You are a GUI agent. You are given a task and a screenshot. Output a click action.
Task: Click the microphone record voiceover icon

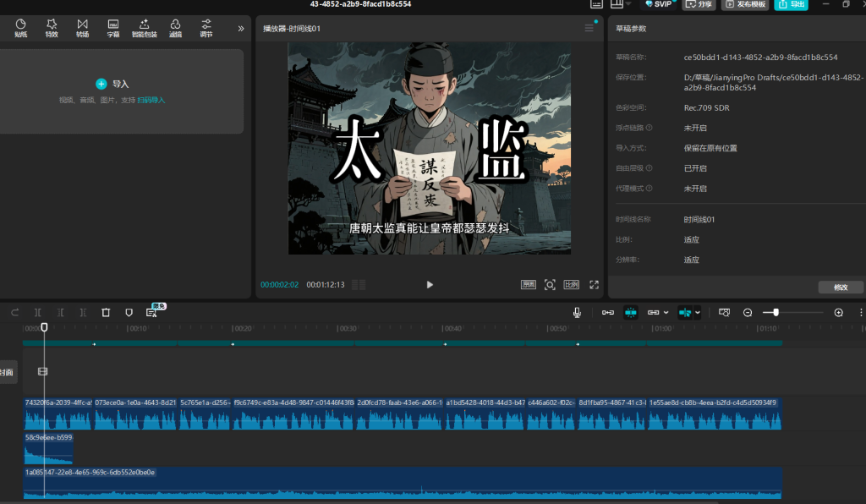[577, 312]
